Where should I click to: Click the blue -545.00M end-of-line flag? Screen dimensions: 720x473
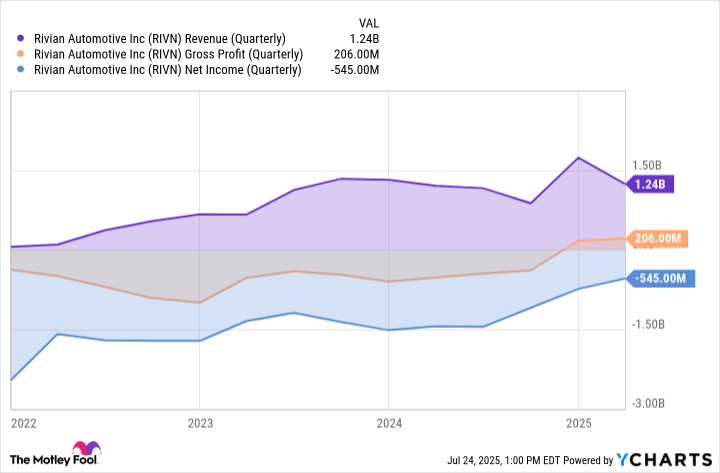pos(661,278)
